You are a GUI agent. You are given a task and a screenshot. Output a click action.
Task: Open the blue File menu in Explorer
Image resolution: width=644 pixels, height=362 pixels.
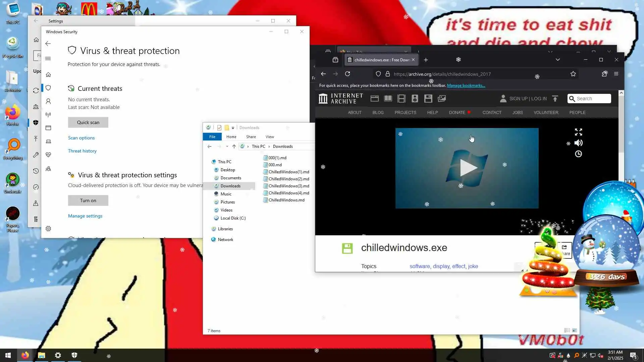[x=212, y=137]
